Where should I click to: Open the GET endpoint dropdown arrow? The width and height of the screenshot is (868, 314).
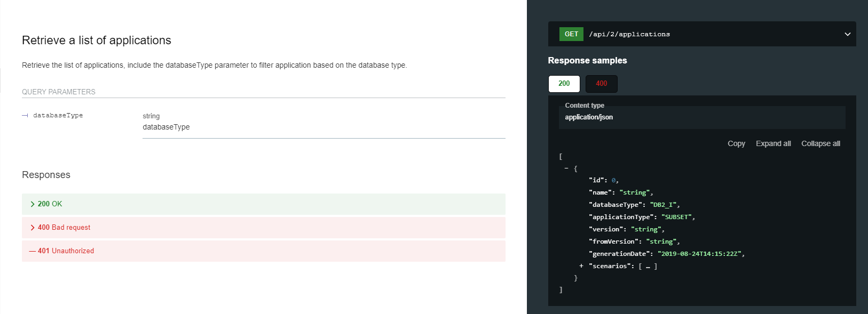pyautogui.click(x=847, y=34)
